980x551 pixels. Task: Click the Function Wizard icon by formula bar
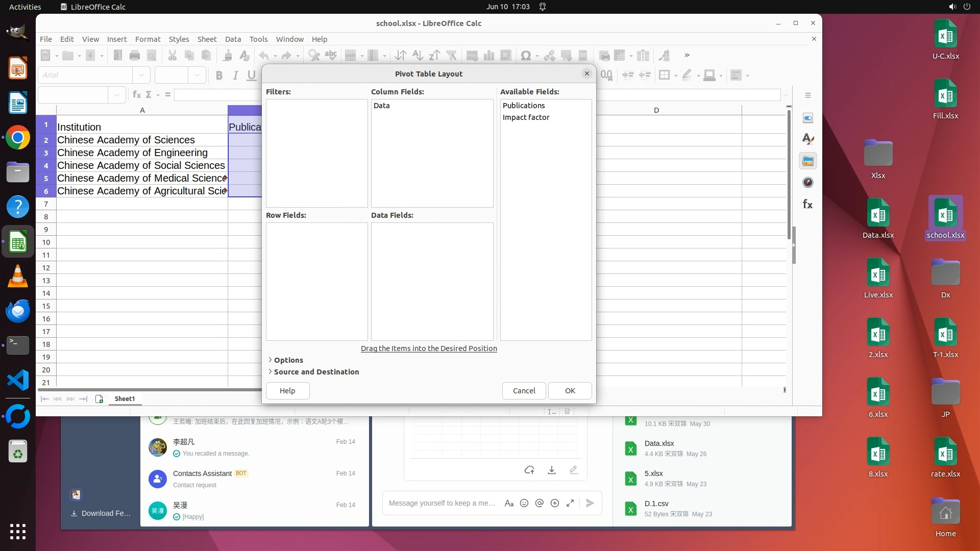pos(136,95)
